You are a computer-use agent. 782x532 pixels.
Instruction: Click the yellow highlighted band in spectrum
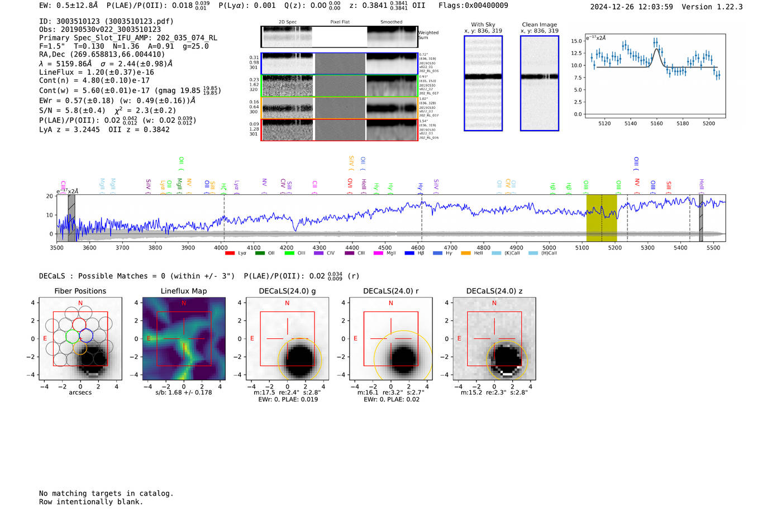602,218
